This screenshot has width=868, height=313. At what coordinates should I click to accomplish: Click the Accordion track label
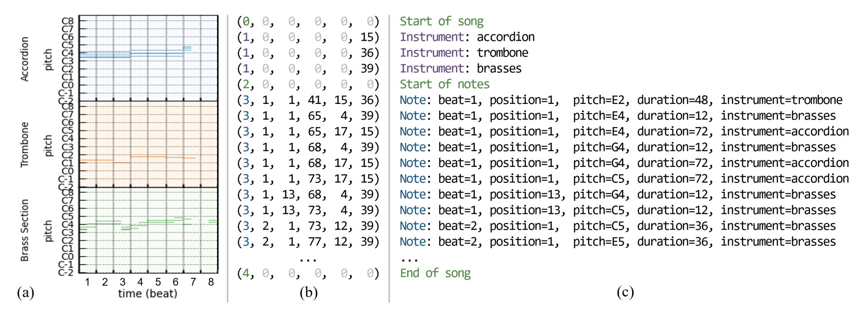point(25,59)
